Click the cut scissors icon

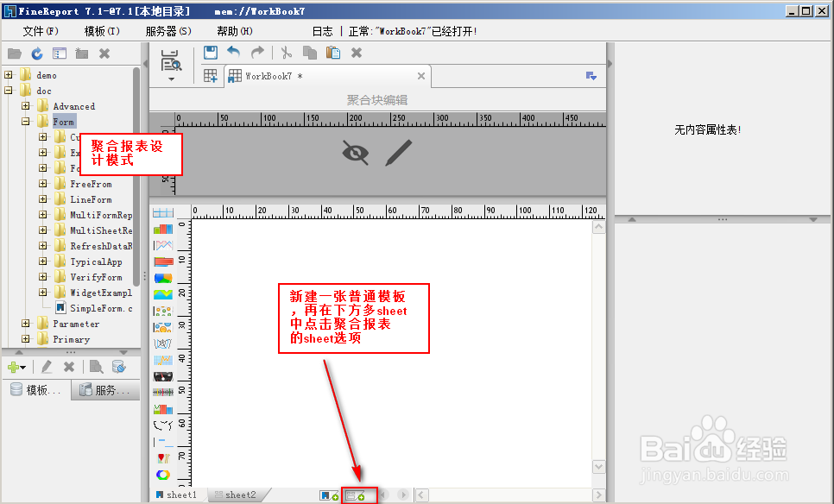coord(286,52)
